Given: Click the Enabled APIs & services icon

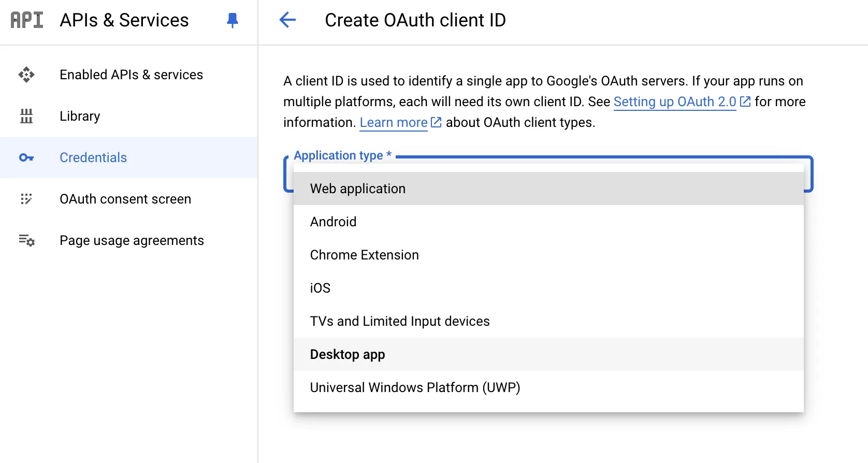Looking at the screenshot, I should click(x=26, y=75).
